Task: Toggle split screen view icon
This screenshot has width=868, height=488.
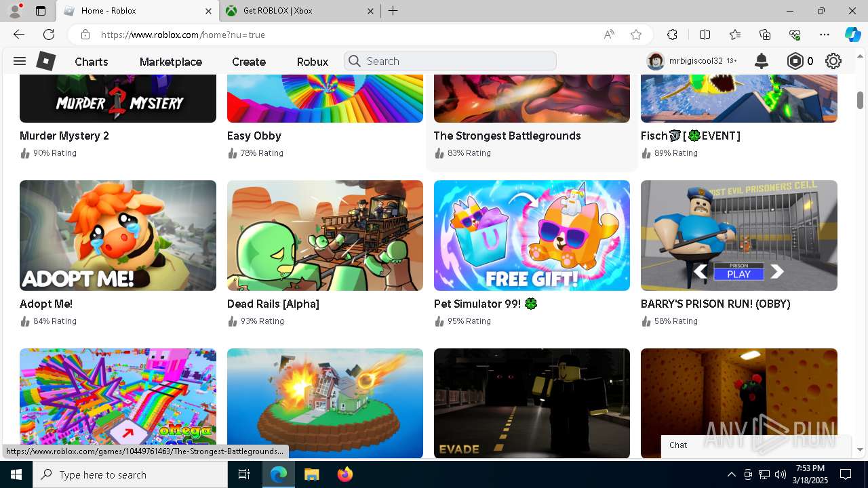Action: click(x=705, y=35)
